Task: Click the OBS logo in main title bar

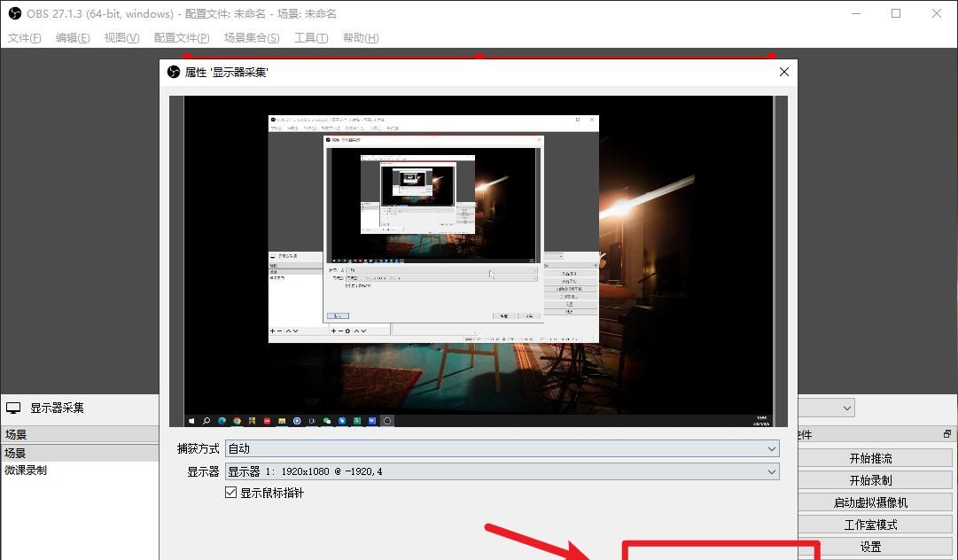Action: (15, 13)
